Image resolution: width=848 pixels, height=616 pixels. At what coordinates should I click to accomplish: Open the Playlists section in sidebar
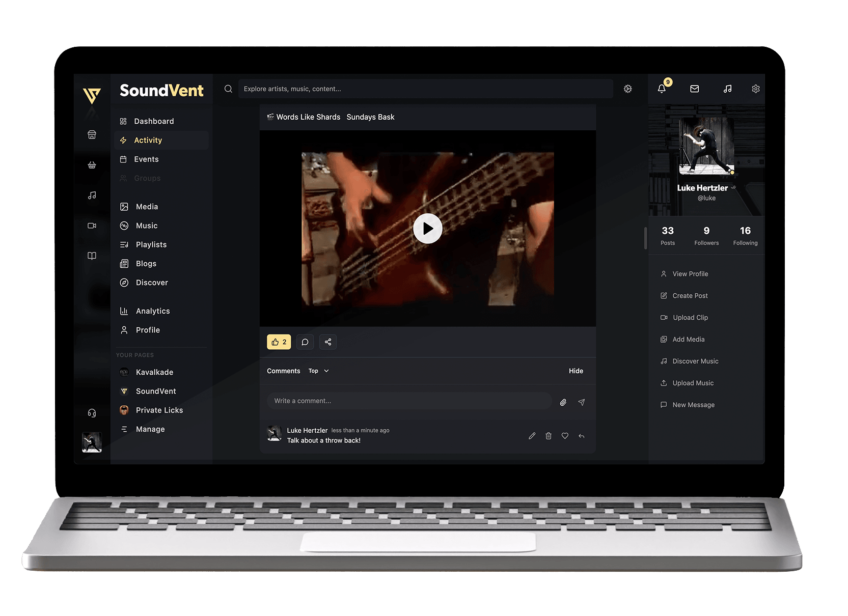151,244
